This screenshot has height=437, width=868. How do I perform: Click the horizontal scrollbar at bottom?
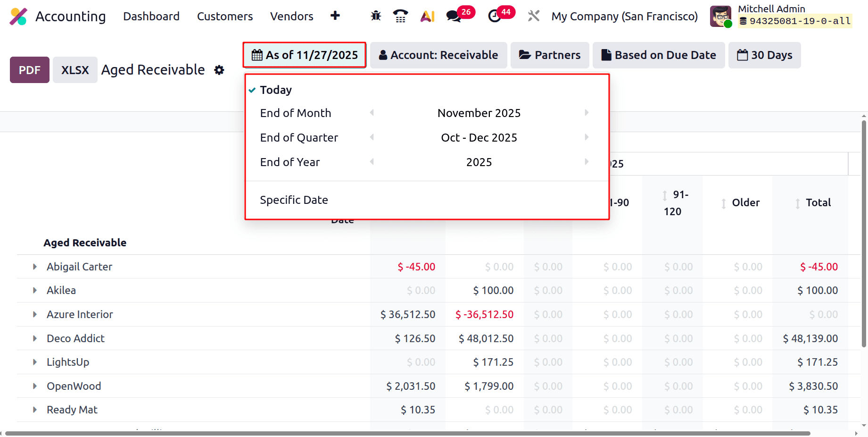tap(408, 433)
